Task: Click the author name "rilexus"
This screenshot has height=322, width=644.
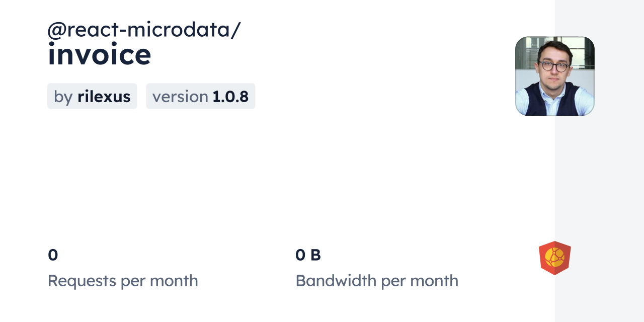Action: [x=104, y=96]
